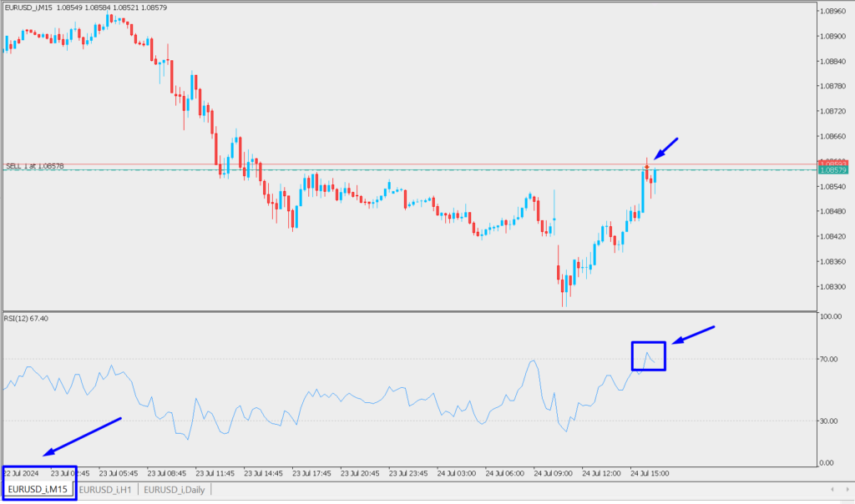Select the SELL 1 at 1.08578 order label
Viewport: 855px width, 504px height.
[x=35, y=166]
